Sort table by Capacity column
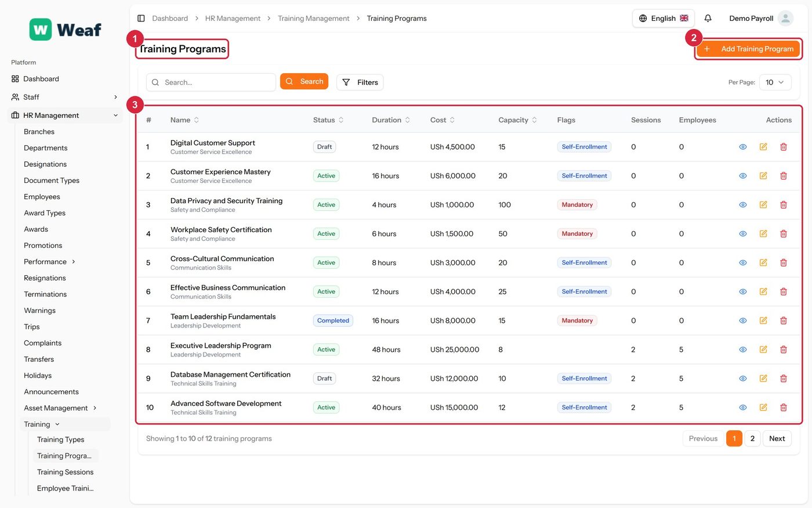812x508 pixels. pyautogui.click(x=518, y=120)
